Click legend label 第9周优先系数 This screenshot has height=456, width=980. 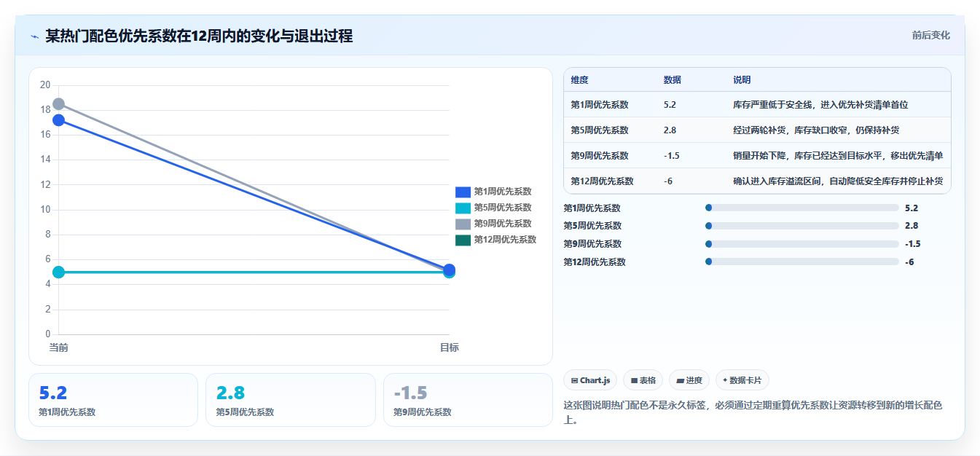(503, 224)
